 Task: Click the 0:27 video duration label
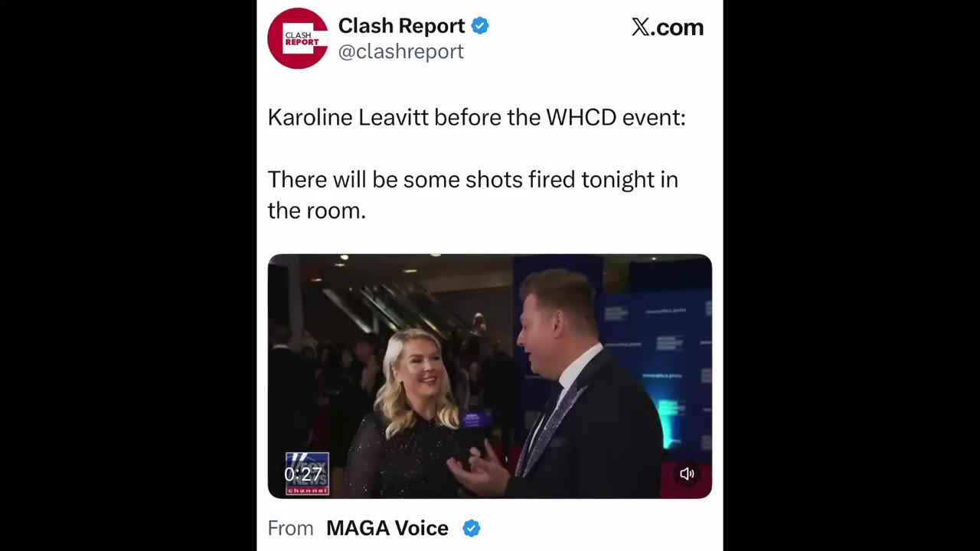[303, 474]
